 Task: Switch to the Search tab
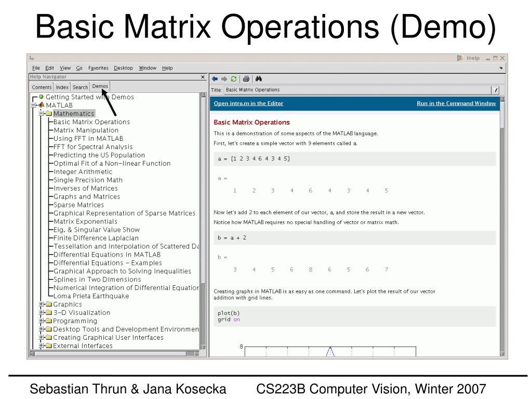[80, 87]
